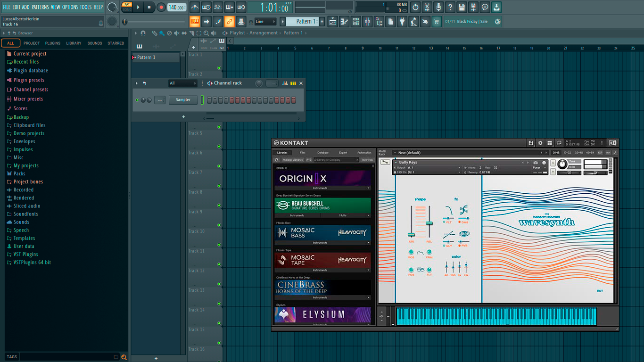The image size is (644, 362).
Task: Click the microphone recording icon
Action: coord(439,7)
